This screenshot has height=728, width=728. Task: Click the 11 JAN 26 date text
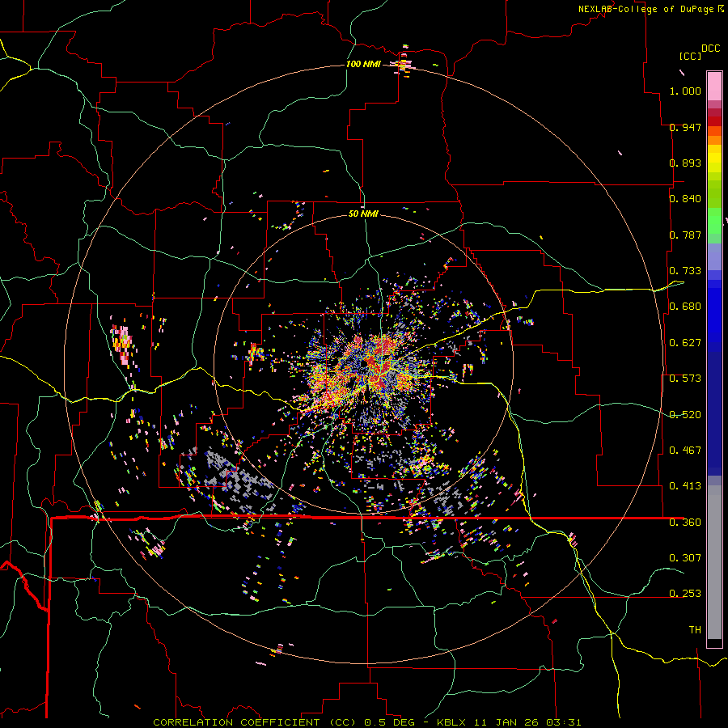tap(506, 722)
